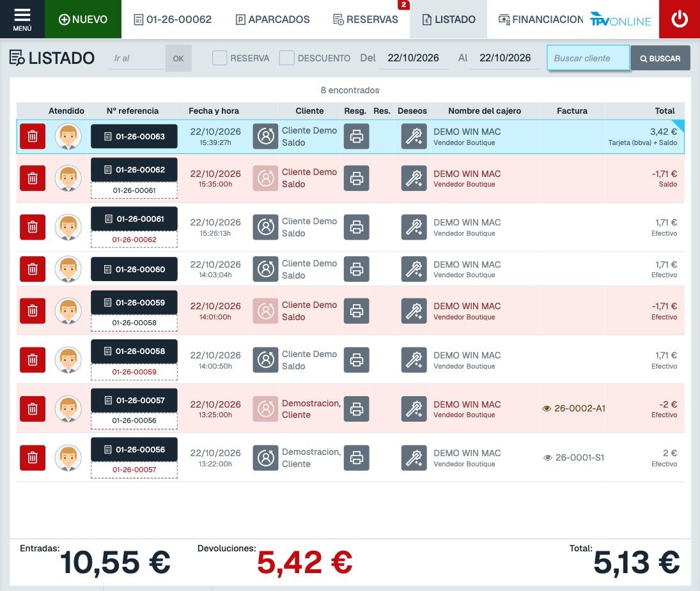
Task: Click attendant avatar on row 01-26-00063
Action: [x=68, y=136]
